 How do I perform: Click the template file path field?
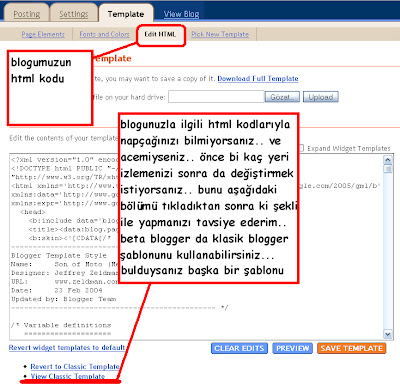[x=216, y=97]
